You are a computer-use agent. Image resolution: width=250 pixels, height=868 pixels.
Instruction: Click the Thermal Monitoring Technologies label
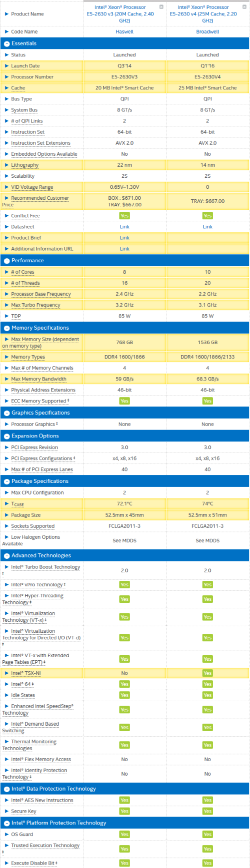coord(29,745)
